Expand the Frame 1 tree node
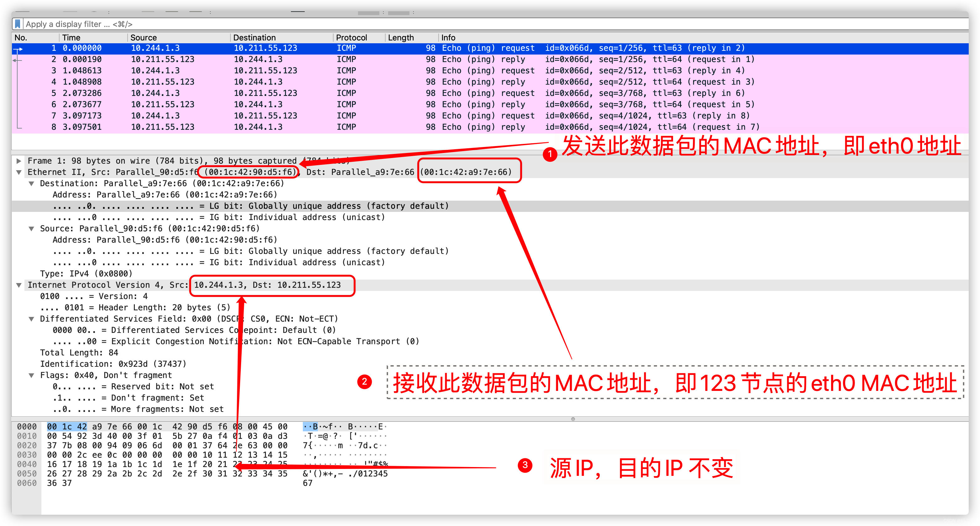This screenshot has height=526, width=980. (x=18, y=161)
